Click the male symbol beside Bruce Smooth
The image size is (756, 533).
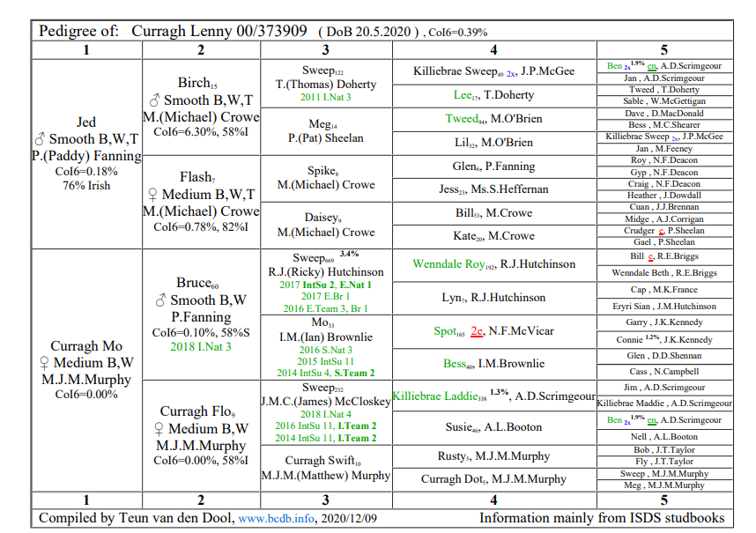point(160,300)
